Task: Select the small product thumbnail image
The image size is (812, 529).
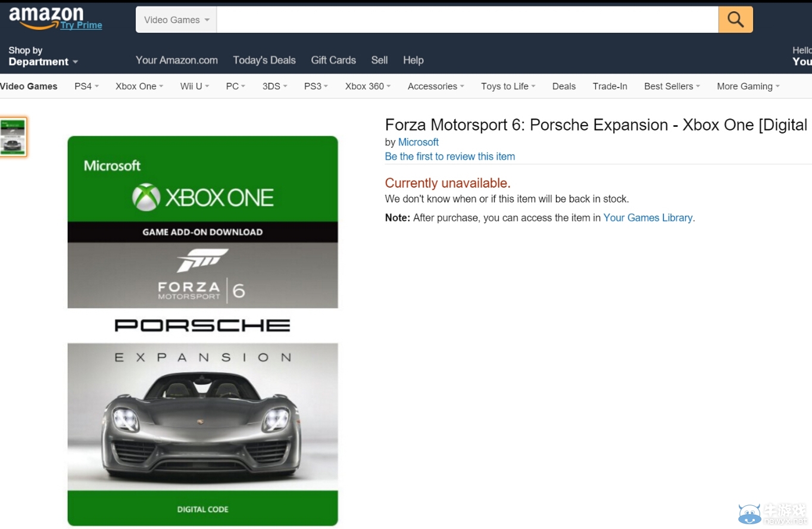Action: pos(13,137)
